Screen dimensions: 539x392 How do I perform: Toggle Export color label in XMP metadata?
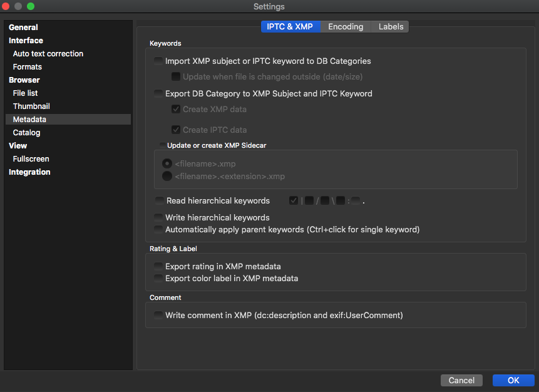[159, 279]
